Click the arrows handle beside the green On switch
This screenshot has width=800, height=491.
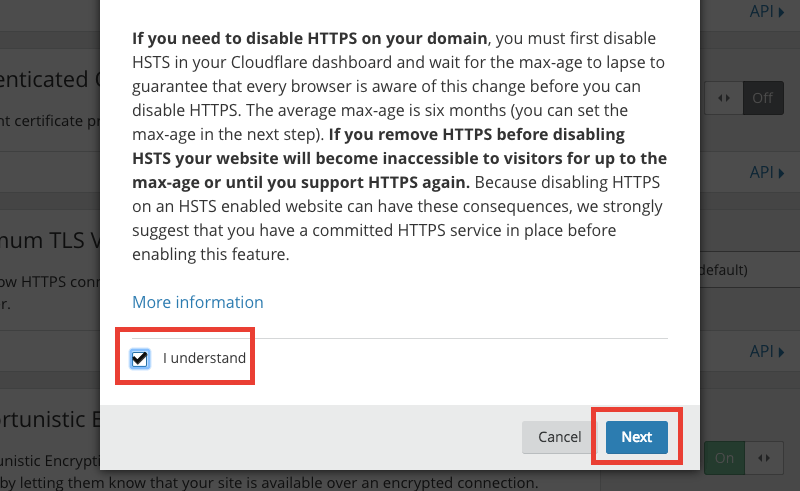coord(764,458)
